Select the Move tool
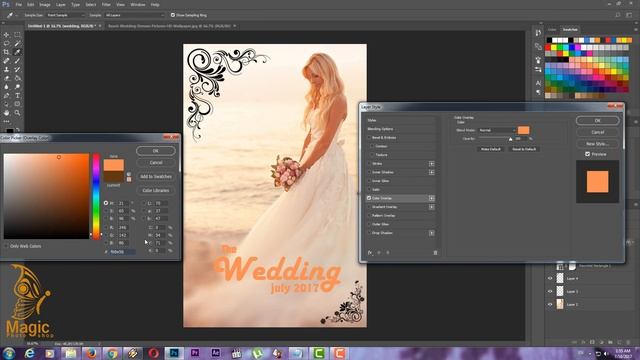This screenshot has height=360, width=640. (7, 35)
